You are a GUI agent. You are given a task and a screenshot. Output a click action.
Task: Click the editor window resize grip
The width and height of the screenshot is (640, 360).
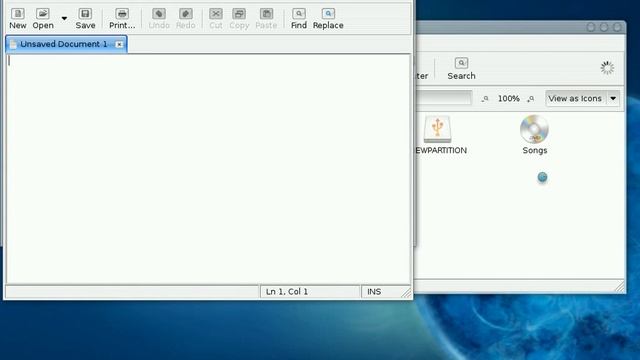coord(406,293)
